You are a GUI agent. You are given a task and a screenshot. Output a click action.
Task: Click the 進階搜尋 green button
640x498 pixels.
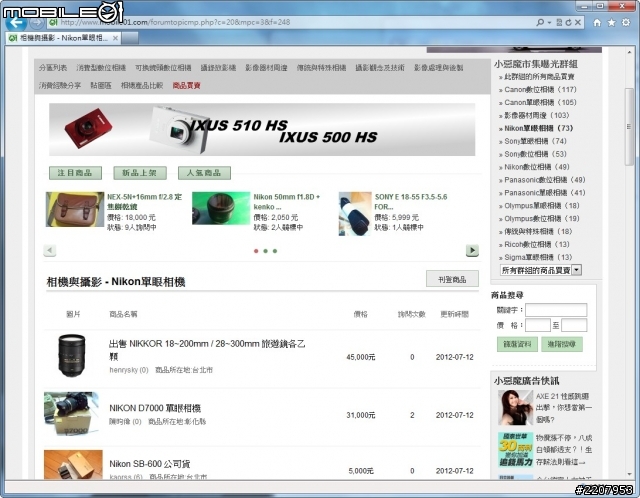[x=562, y=345]
